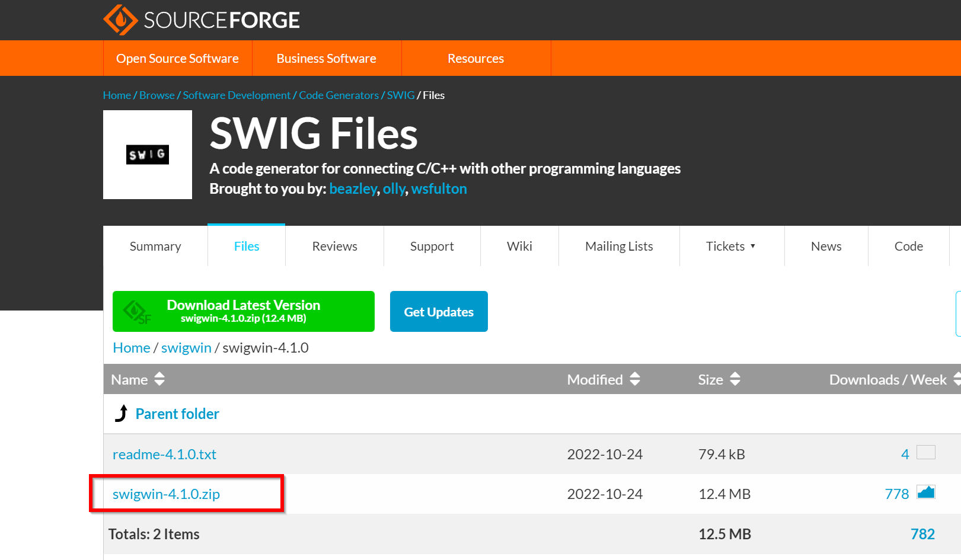Click the Parent folder up-arrow icon
Screen dimensions: 961x560
point(122,414)
